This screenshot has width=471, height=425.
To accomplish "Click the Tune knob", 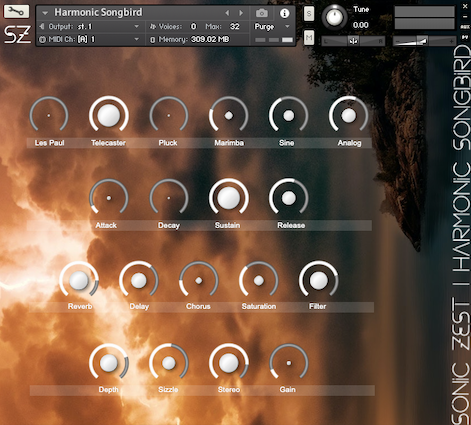I will (x=334, y=18).
